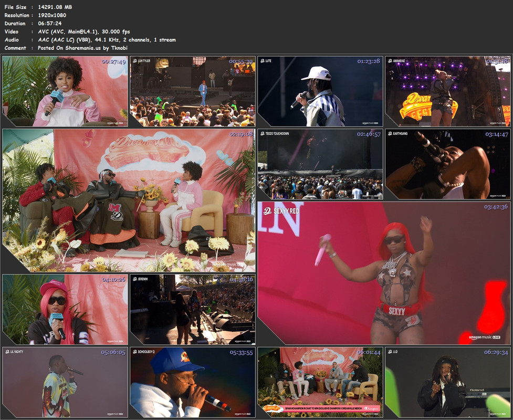Click the 05:06:05 timestamp text
The image size is (513, 420).
coord(113,353)
